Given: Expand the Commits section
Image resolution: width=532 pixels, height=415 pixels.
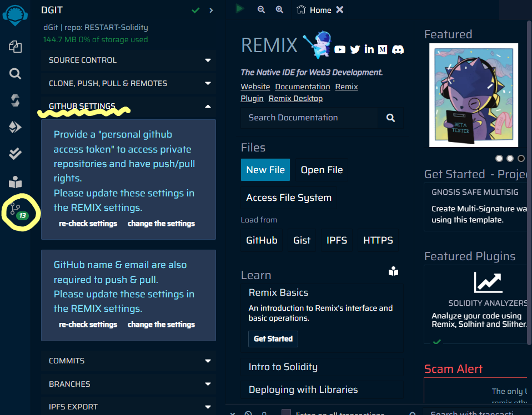Looking at the screenshot, I should tap(129, 361).
